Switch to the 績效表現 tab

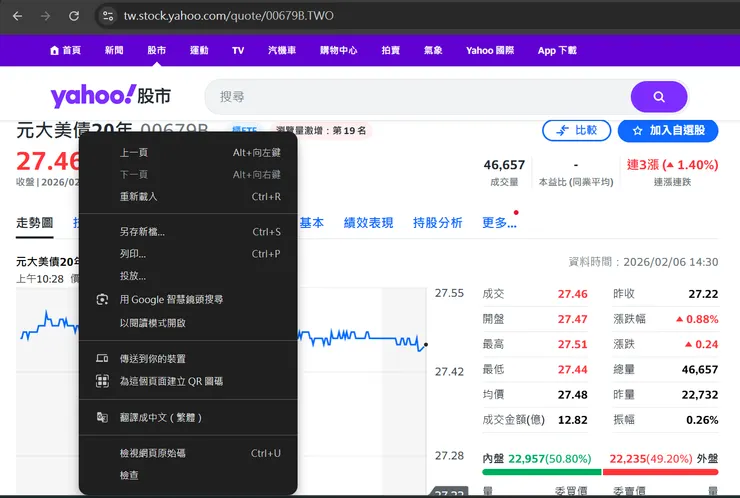pos(368,223)
